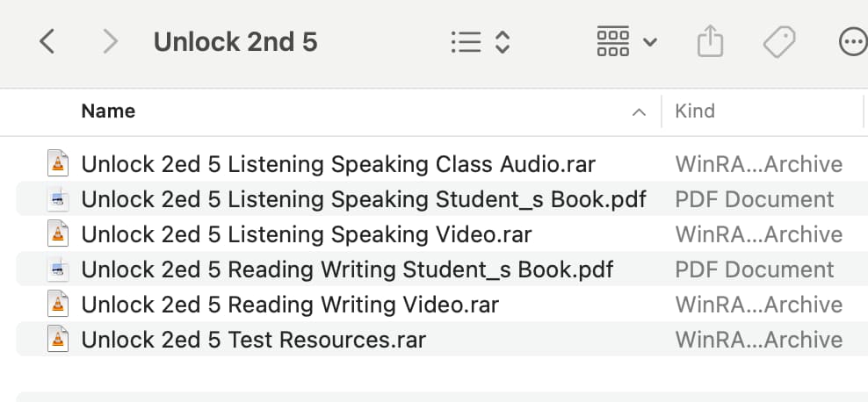Select Unlock 2ed 5 Reading Writing Student_s Book.pdf
Screen dimensions: 868x402
(x=442, y=269)
